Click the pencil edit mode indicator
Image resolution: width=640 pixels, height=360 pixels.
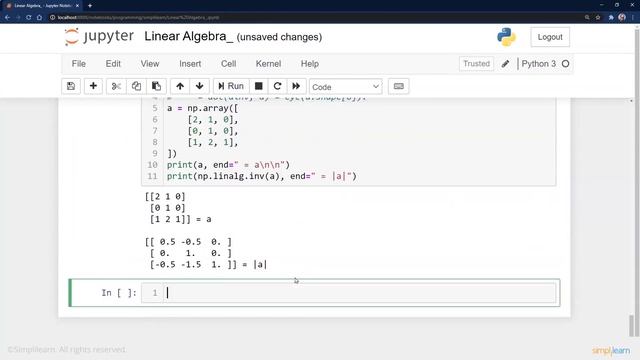(505, 64)
